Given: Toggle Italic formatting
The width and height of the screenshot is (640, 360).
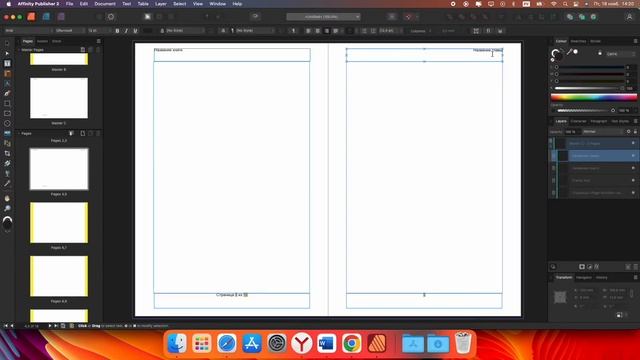Looking at the screenshot, I should click(x=126, y=31).
